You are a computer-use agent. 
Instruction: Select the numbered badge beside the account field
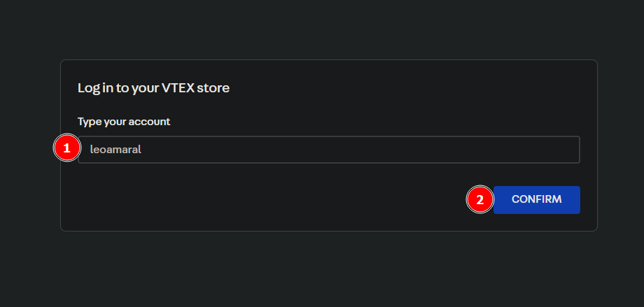[x=66, y=149]
